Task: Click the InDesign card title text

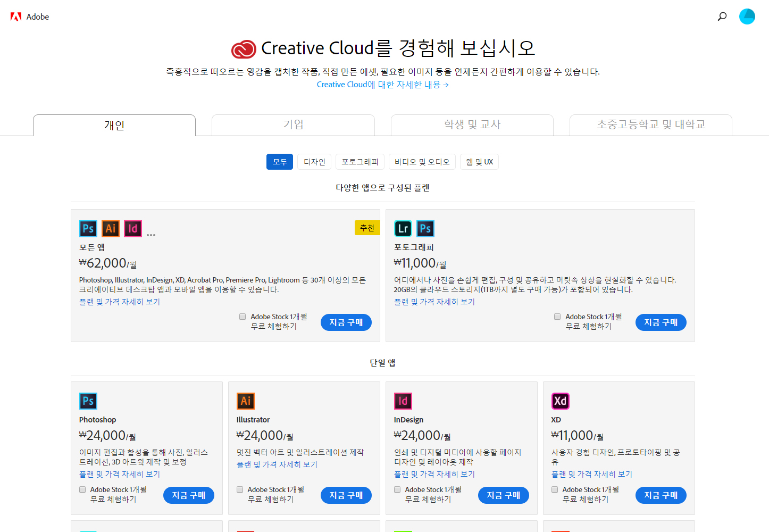Action: [x=408, y=420]
